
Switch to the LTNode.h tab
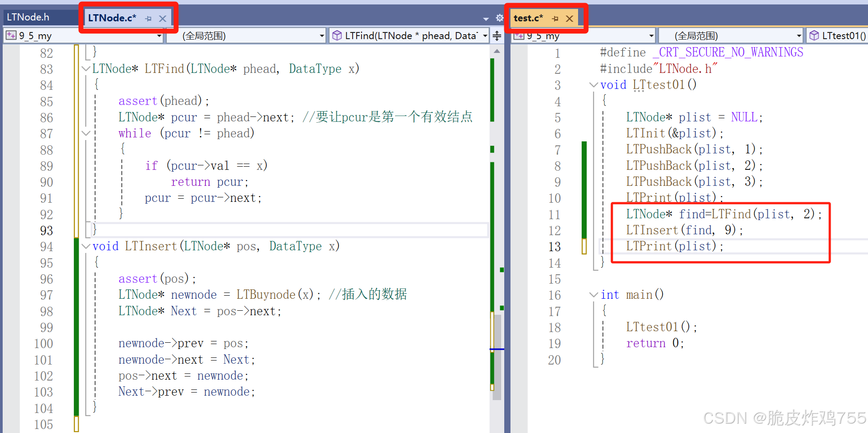coord(28,17)
